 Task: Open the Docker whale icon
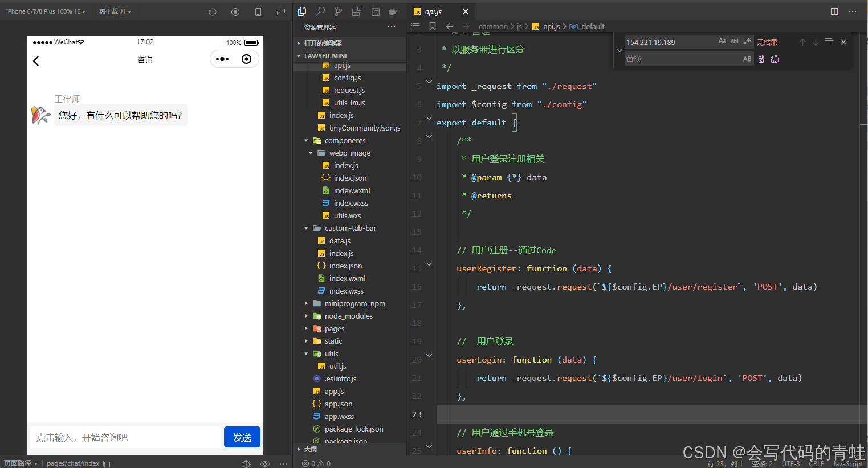pyautogui.click(x=393, y=11)
